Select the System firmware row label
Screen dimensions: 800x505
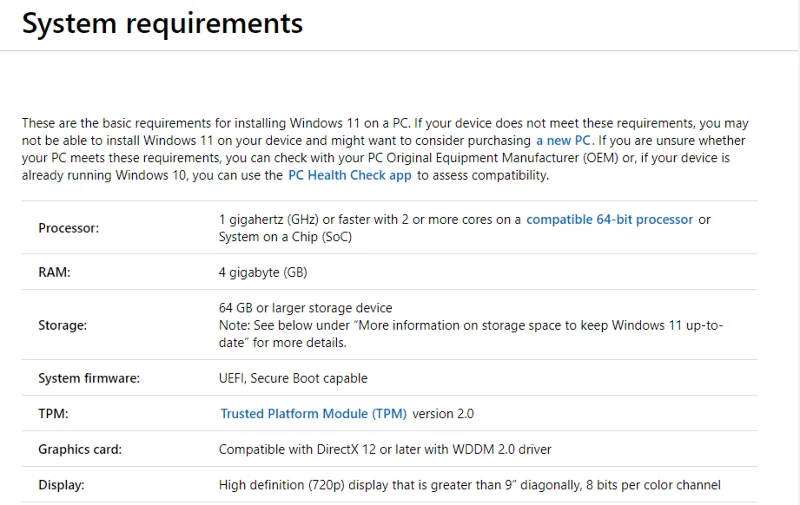89,378
